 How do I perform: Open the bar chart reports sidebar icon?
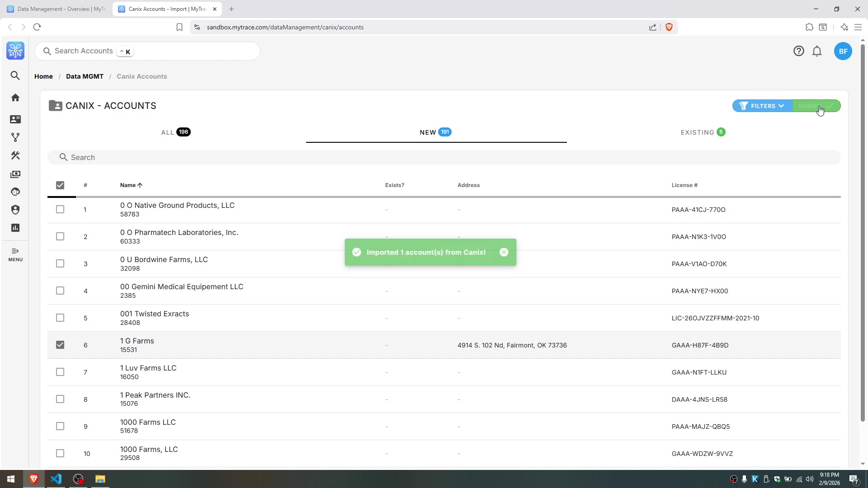(15, 228)
